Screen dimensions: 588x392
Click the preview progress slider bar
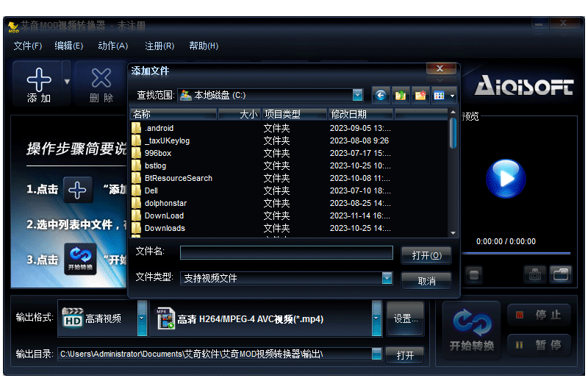pyautogui.click(x=516, y=254)
